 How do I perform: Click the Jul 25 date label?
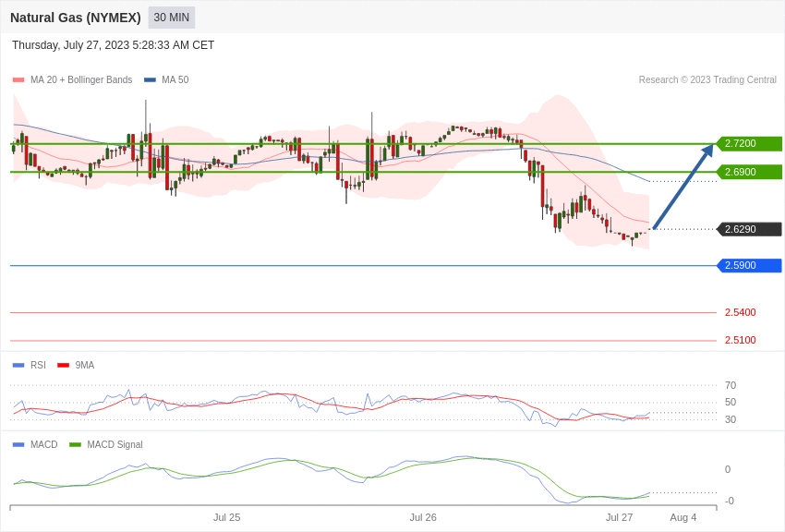226,517
